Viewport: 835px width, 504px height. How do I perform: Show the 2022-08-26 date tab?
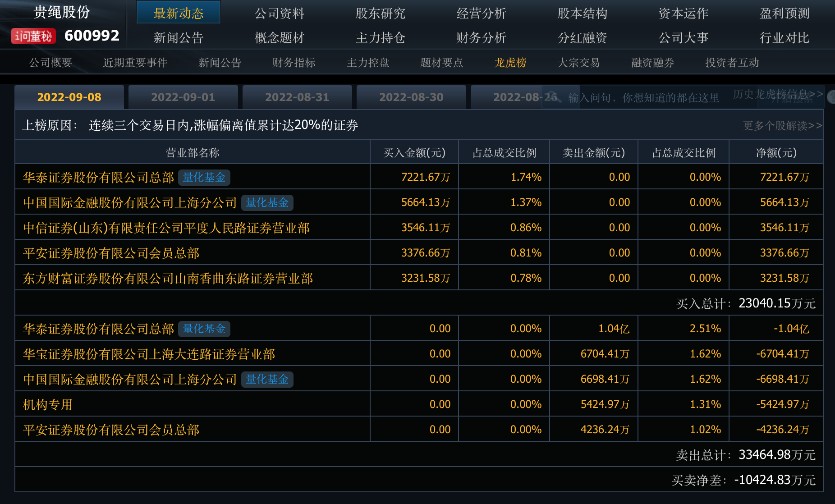[x=525, y=97]
